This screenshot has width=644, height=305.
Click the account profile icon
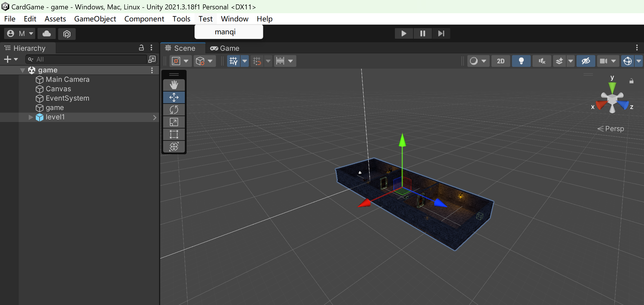click(x=11, y=33)
